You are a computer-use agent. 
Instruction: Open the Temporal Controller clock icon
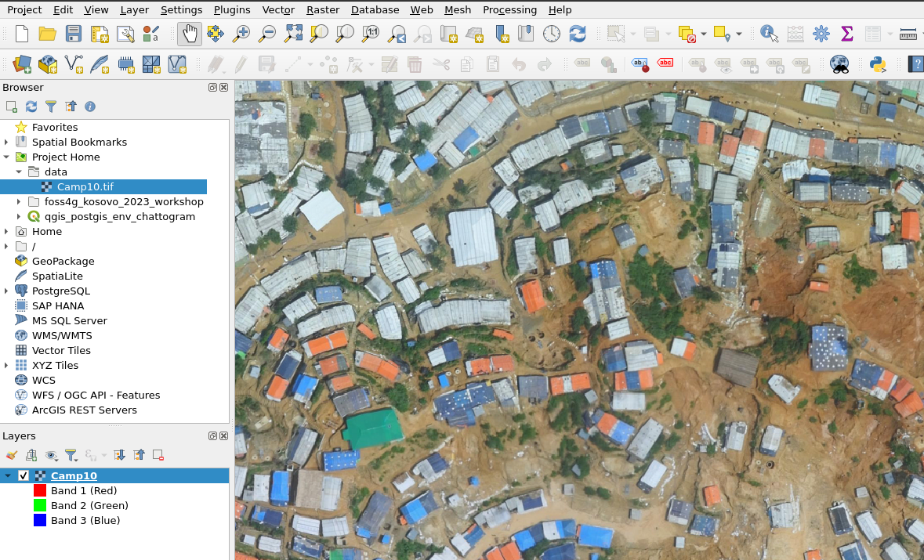pos(552,34)
